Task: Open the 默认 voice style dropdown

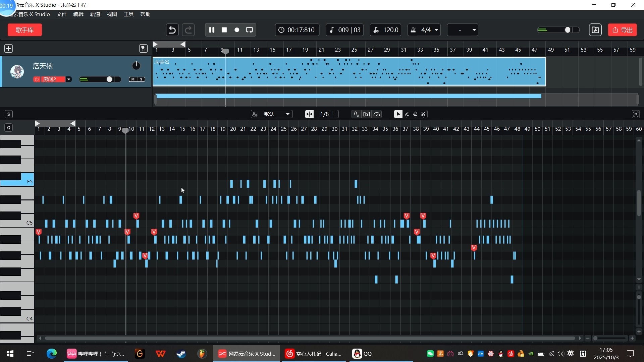Action: [x=272, y=114]
